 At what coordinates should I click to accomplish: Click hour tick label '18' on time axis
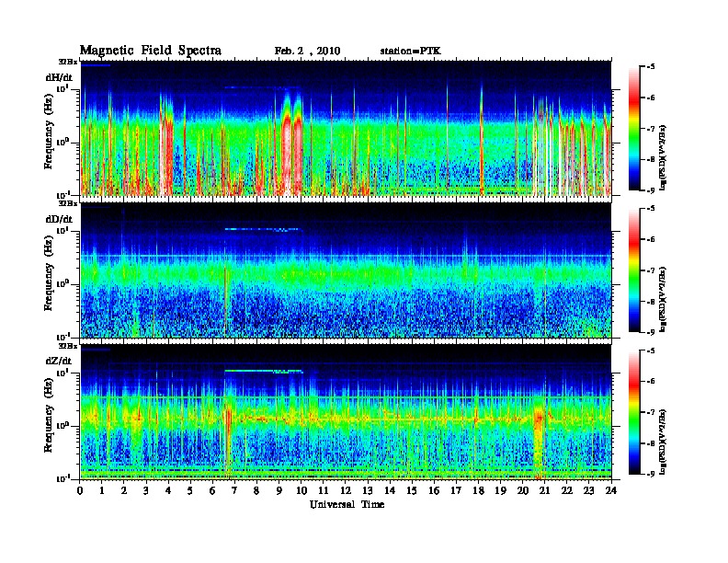click(x=478, y=490)
